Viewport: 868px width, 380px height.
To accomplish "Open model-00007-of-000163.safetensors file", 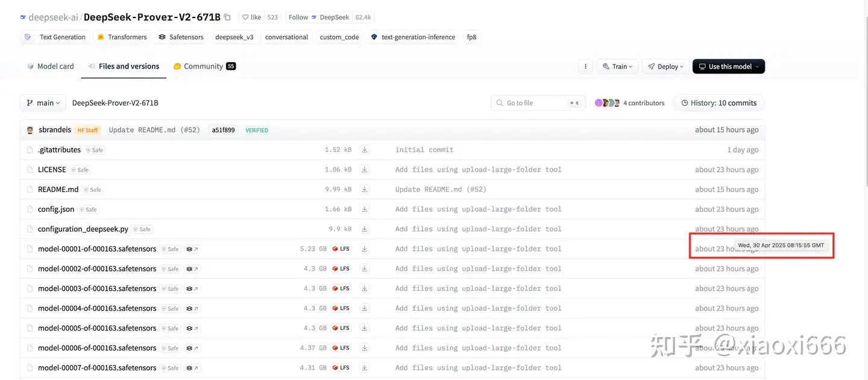I will coord(97,368).
